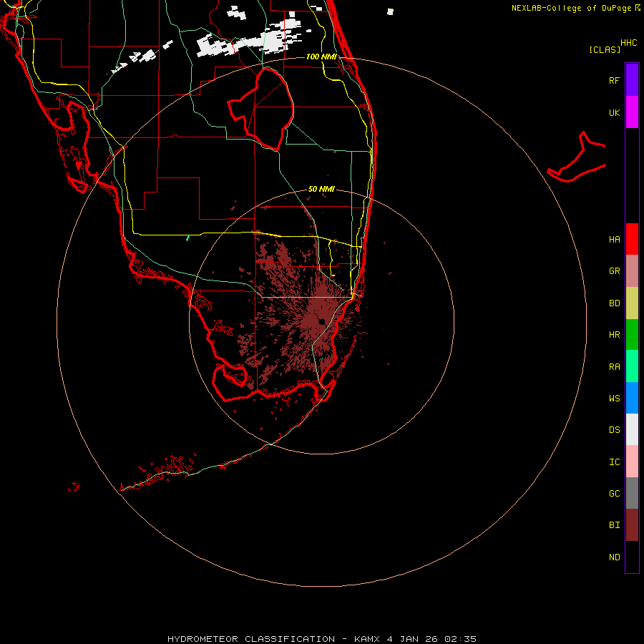The image size is (644, 644).
Task: Click the 'HYDROMETEOR CLASSIFICATION' title text
Action: point(251,639)
